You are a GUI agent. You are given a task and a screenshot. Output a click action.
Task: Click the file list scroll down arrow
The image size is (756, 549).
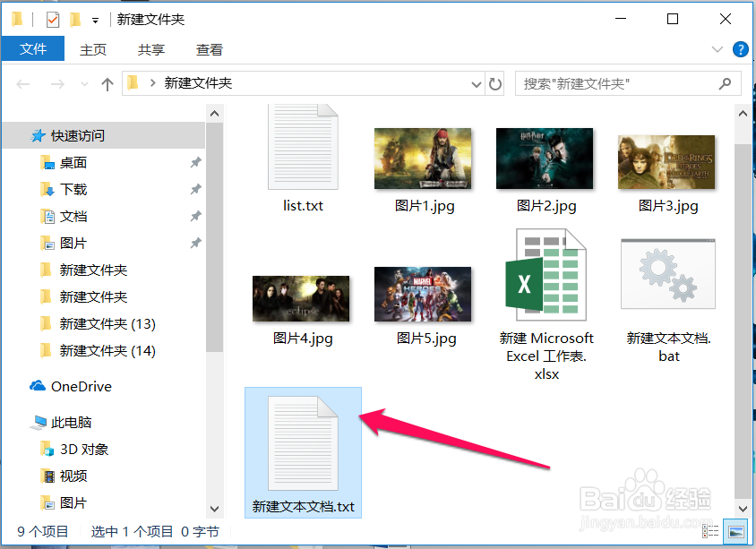743,509
